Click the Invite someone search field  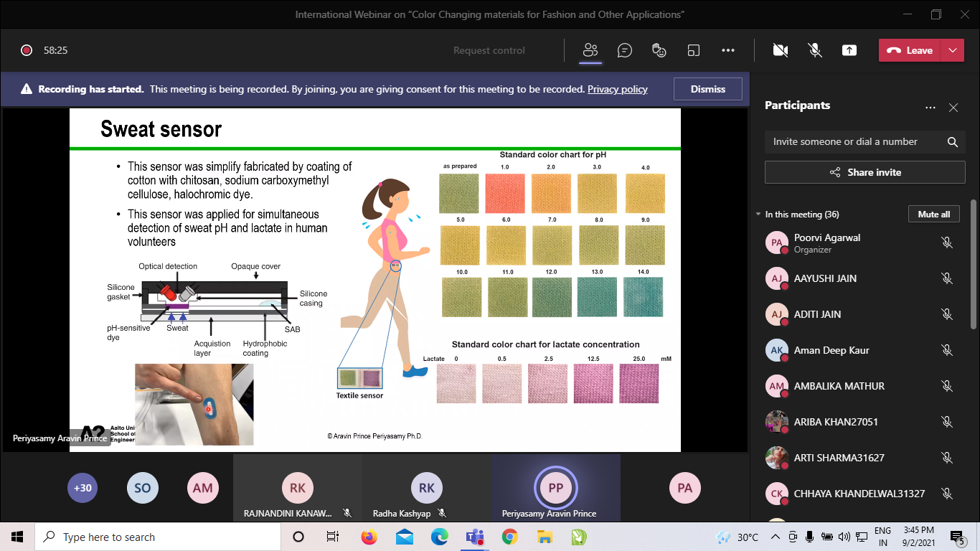pyautogui.click(x=854, y=142)
